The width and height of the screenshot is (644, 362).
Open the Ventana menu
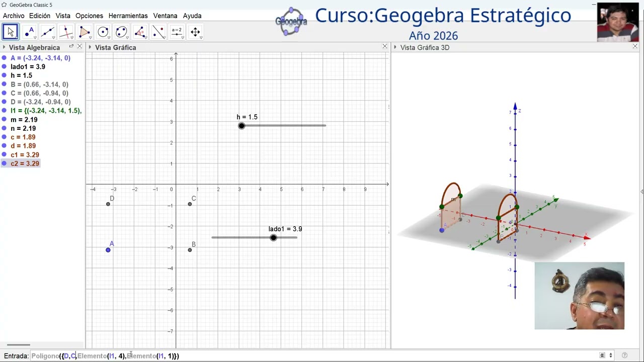pos(165,16)
